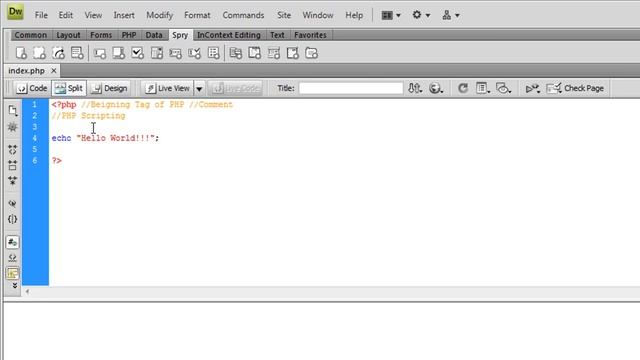Open View Options dropdown
The image size is (640, 360).
[x=483, y=88]
